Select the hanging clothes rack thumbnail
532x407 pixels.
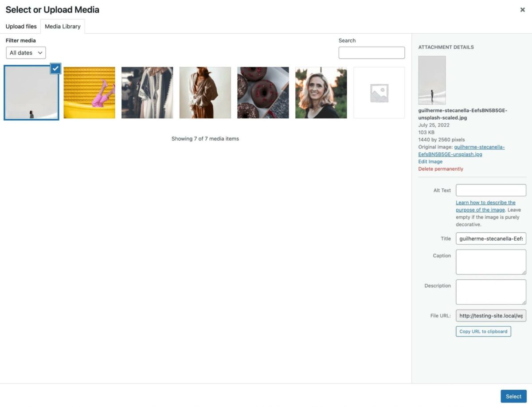(x=147, y=92)
